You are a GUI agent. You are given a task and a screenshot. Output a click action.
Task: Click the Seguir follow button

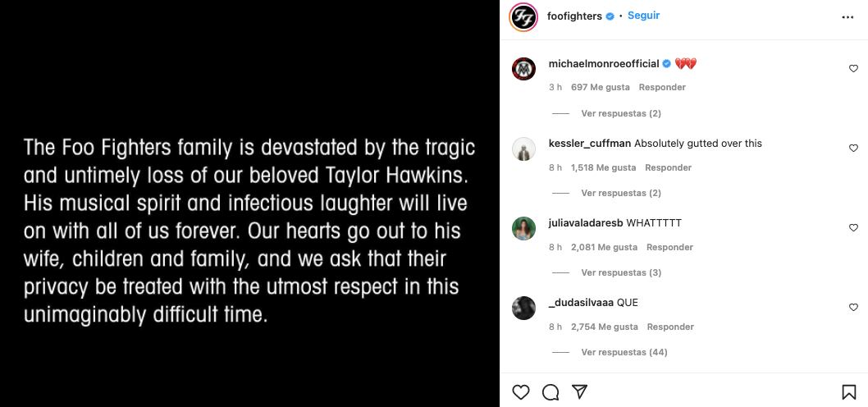point(644,16)
